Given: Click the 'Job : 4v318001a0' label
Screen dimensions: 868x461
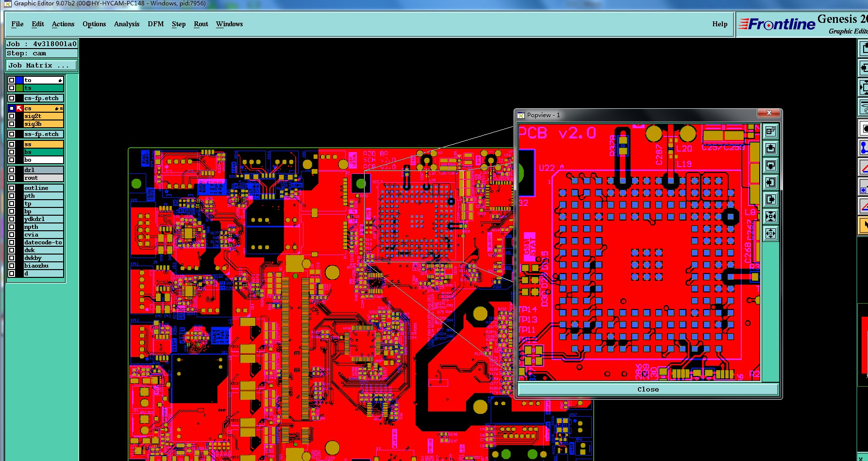Looking at the screenshot, I should pyautogui.click(x=42, y=44).
